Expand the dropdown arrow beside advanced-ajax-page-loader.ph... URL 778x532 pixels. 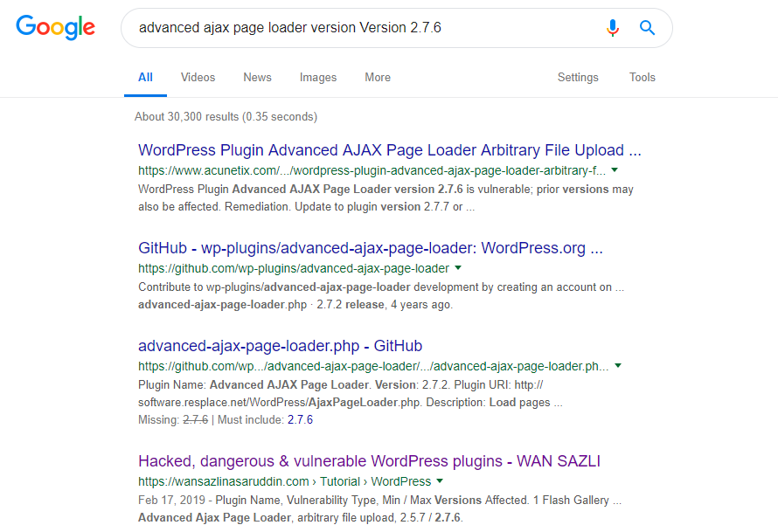pos(618,365)
